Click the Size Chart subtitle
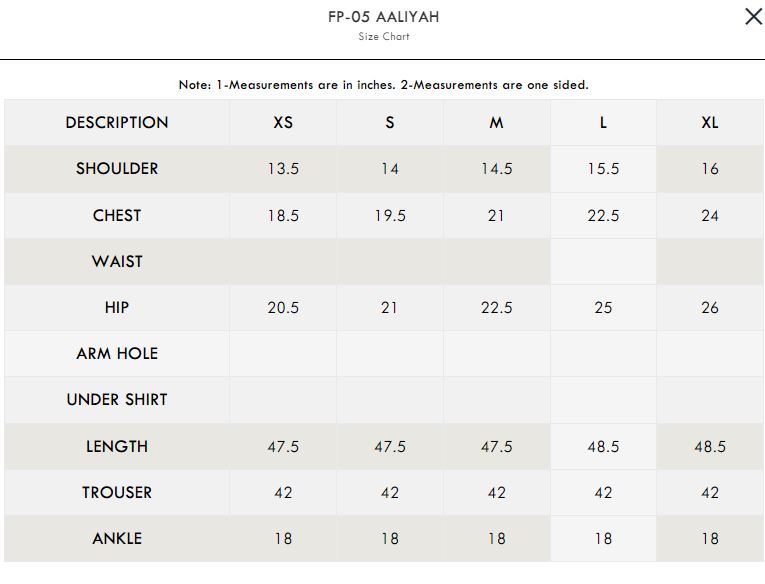This screenshot has width=765, height=584. pyautogui.click(x=383, y=37)
